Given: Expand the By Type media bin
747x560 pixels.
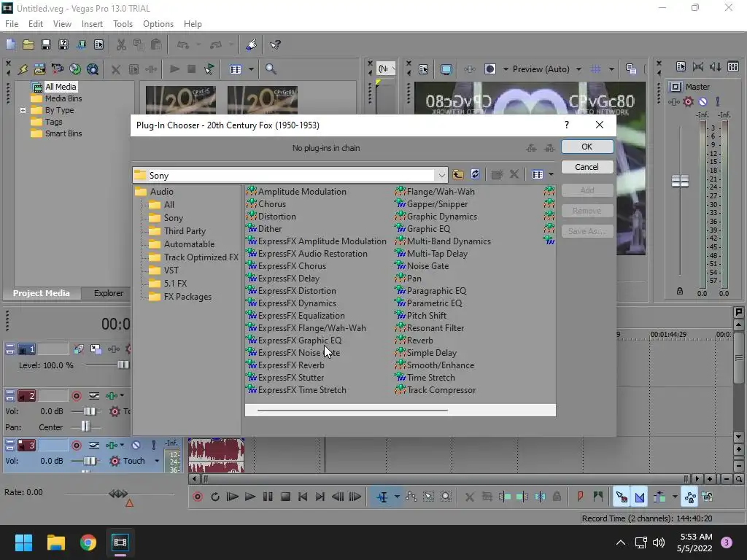Looking at the screenshot, I should [23, 110].
